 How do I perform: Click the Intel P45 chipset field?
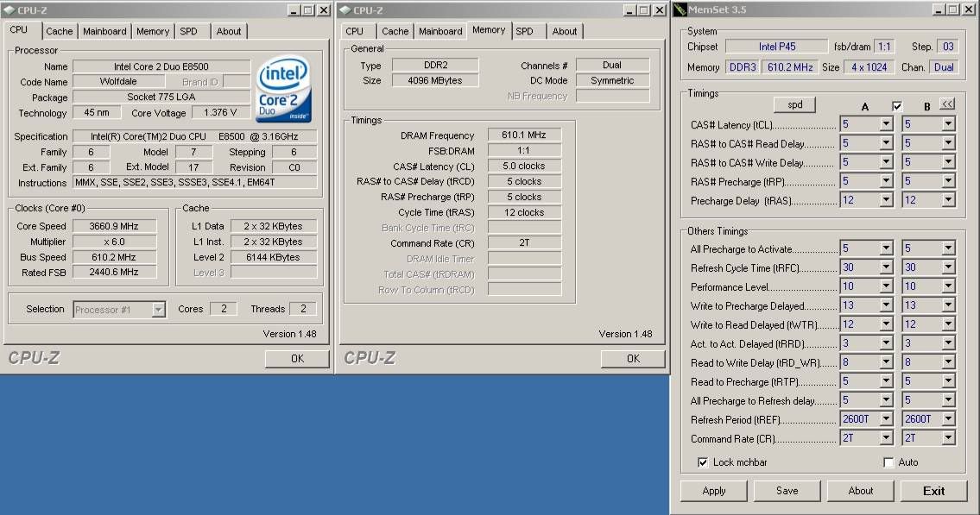[x=777, y=47]
